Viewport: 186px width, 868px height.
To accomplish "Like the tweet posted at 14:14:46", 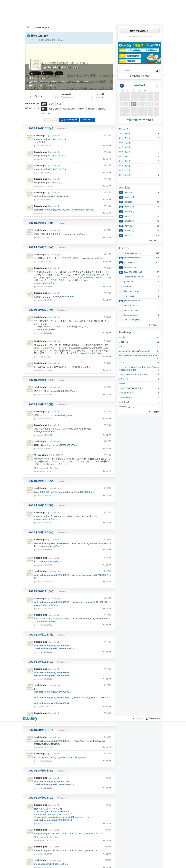I will pos(110,394).
